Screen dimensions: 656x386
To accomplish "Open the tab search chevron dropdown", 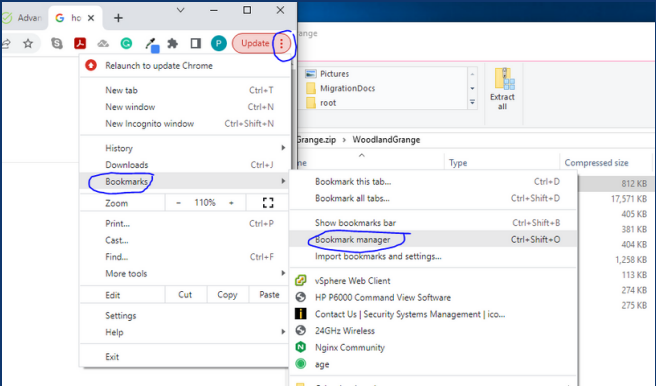I will click(x=180, y=10).
